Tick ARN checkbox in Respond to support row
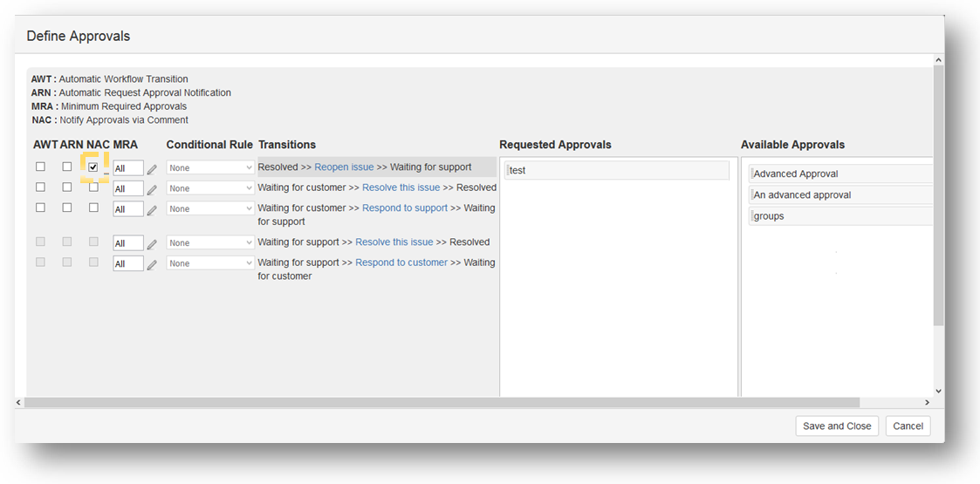980x484 pixels. (x=67, y=208)
